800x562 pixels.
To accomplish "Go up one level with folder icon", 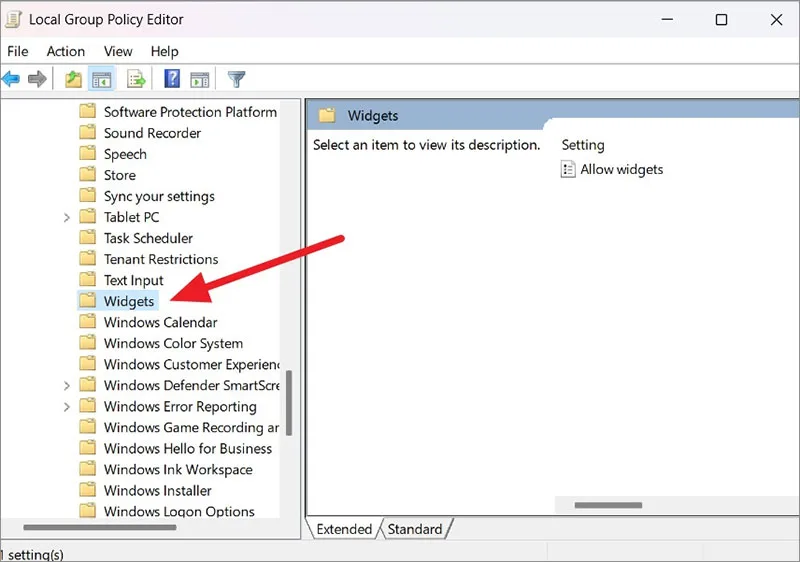I will tap(73, 79).
